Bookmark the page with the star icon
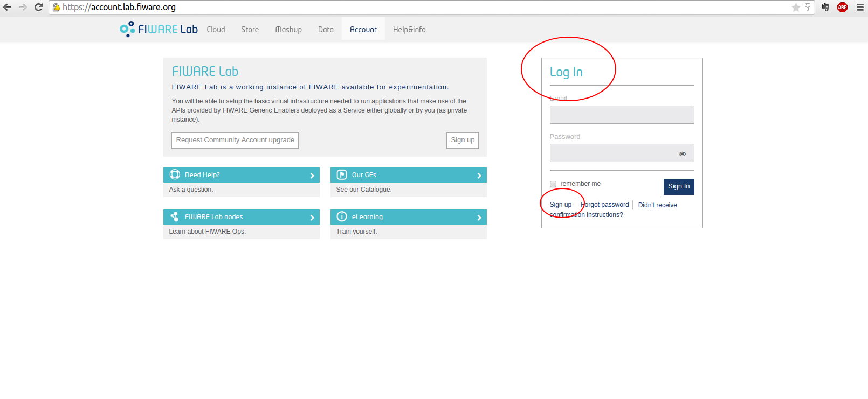 (x=796, y=8)
